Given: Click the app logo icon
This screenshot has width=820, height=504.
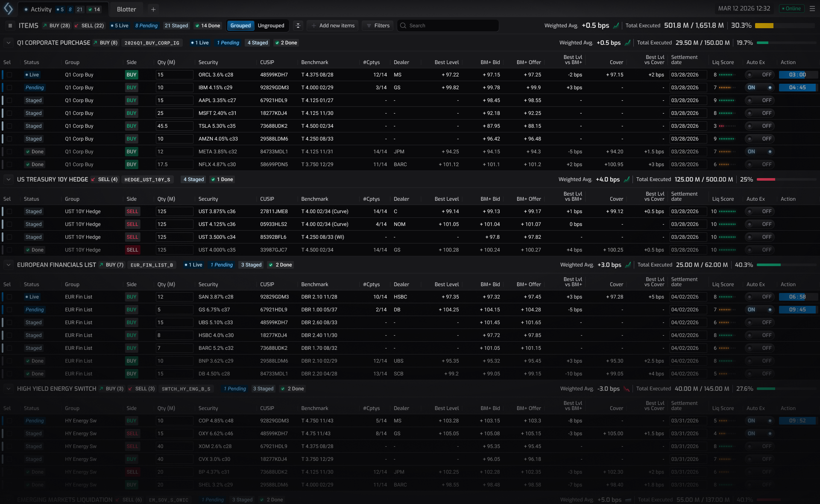Looking at the screenshot, I should 8,9.
